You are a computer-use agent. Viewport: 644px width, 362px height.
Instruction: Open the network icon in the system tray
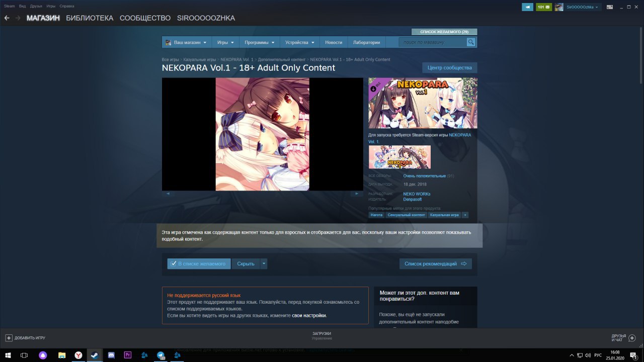[580, 355]
